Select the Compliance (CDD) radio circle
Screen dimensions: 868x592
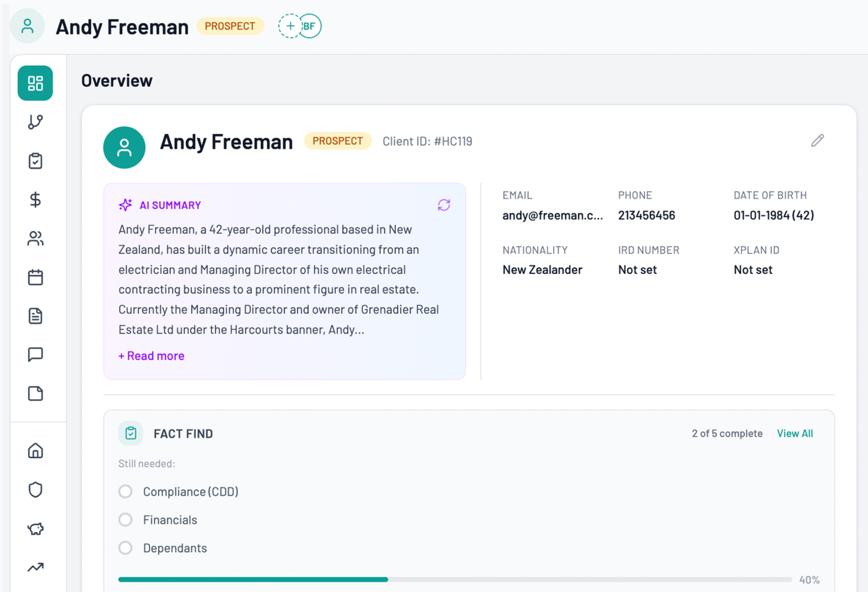[x=125, y=491]
